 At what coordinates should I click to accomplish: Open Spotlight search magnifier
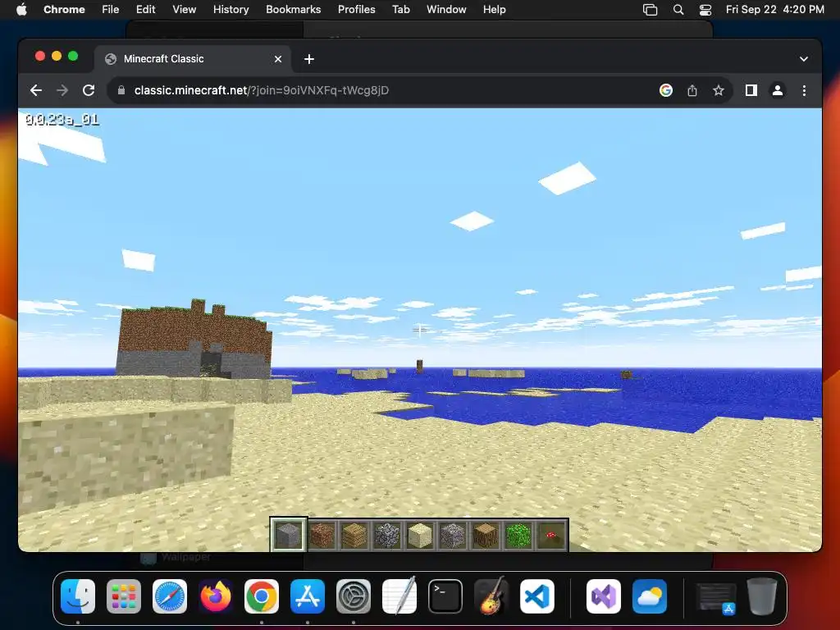point(678,10)
